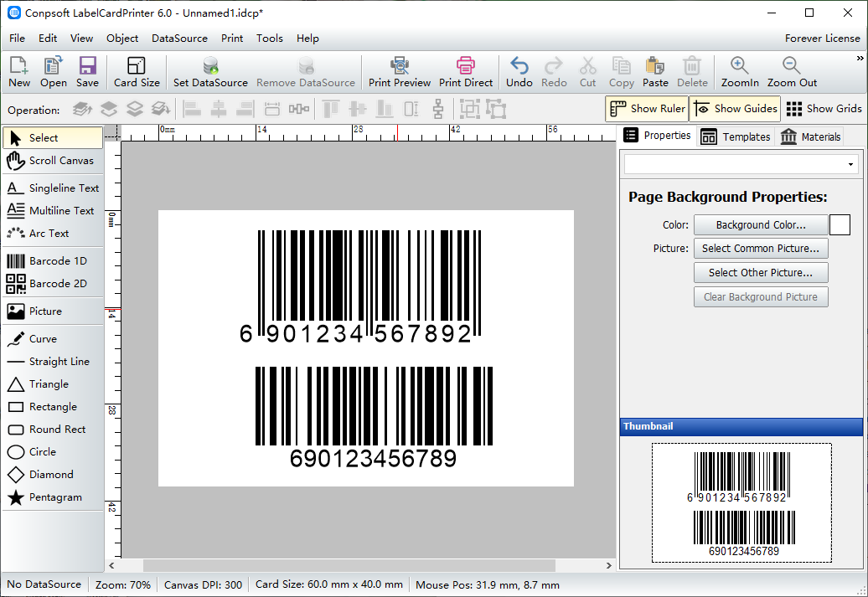Pick the Triangle shape tool
Image resolution: width=868 pixels, height=597 pixels.
coord(53,384)
